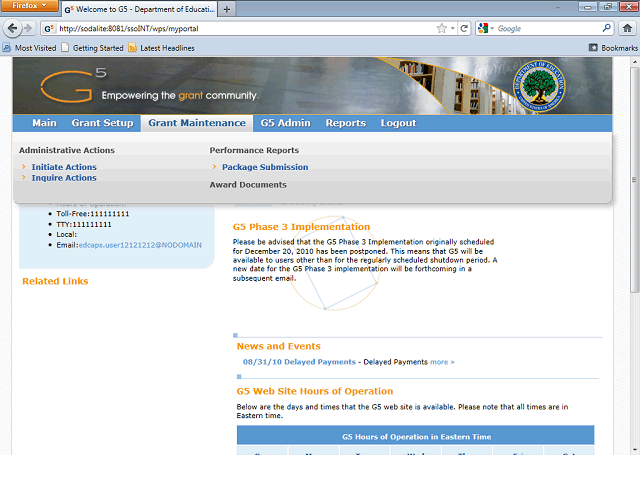The image size is (640, 480).
Task: Go back with the browser back arrow
Action: [x=12, y=28]
